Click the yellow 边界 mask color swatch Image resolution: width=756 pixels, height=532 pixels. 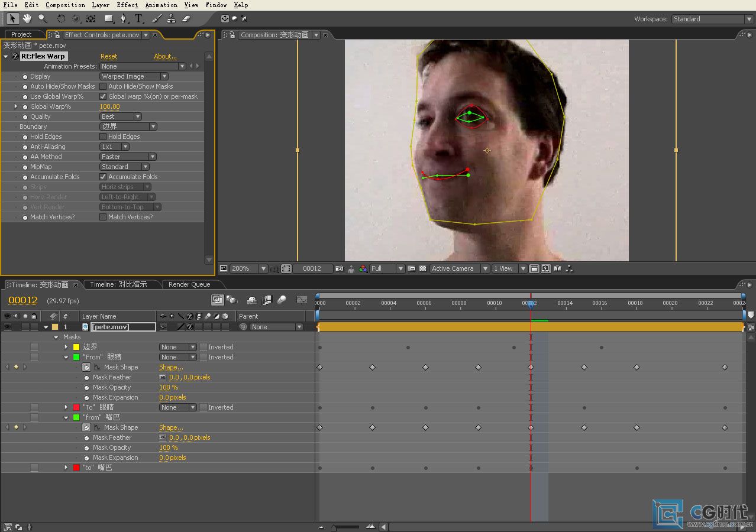[76, 347]
